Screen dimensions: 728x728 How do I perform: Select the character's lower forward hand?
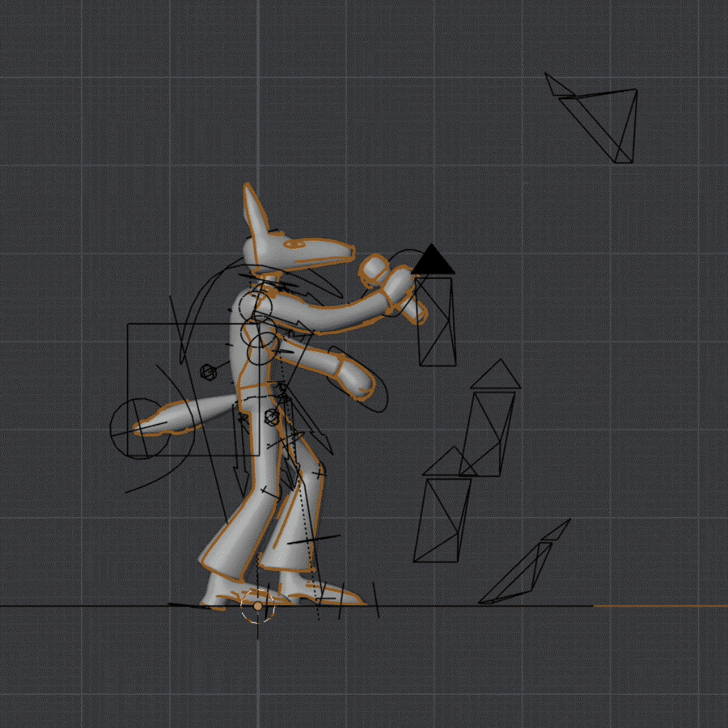(355, 380)
